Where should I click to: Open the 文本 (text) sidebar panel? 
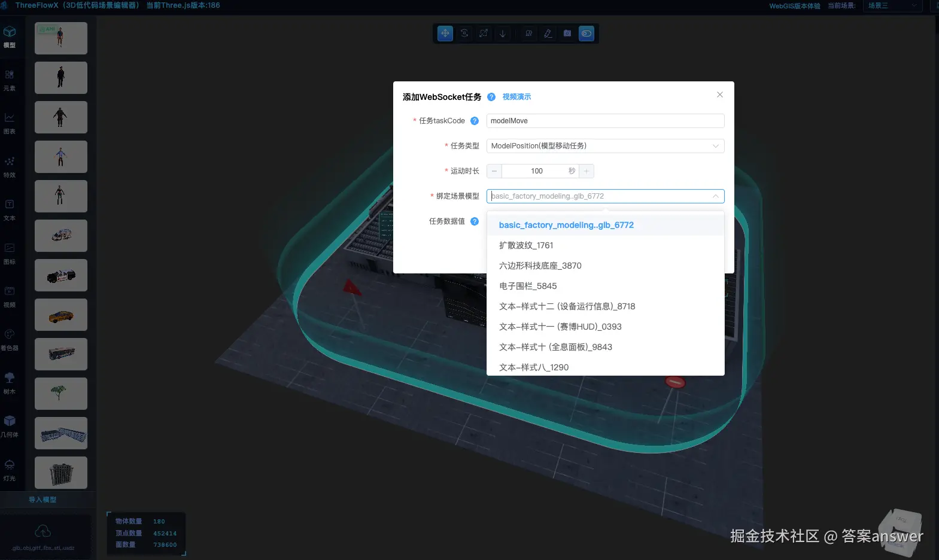[10, 210]
